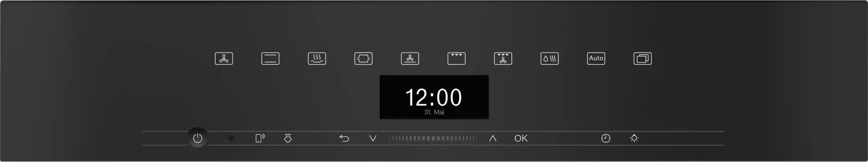Open further functions stacked-squares icon

pos(643,59)
